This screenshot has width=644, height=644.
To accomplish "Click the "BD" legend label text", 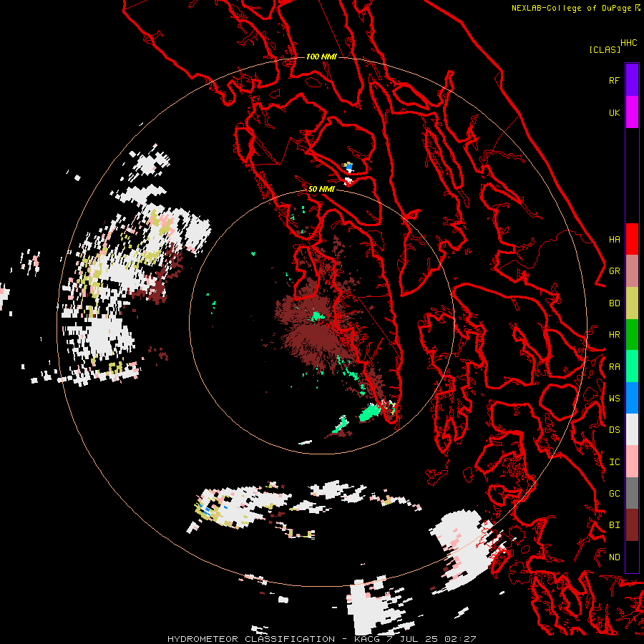I will point(614,303).
